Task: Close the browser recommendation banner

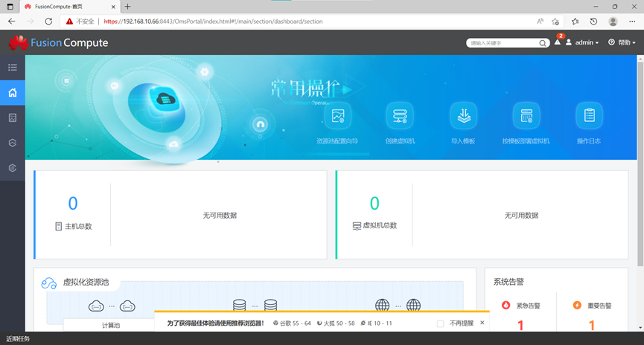Action: point(482,323)
